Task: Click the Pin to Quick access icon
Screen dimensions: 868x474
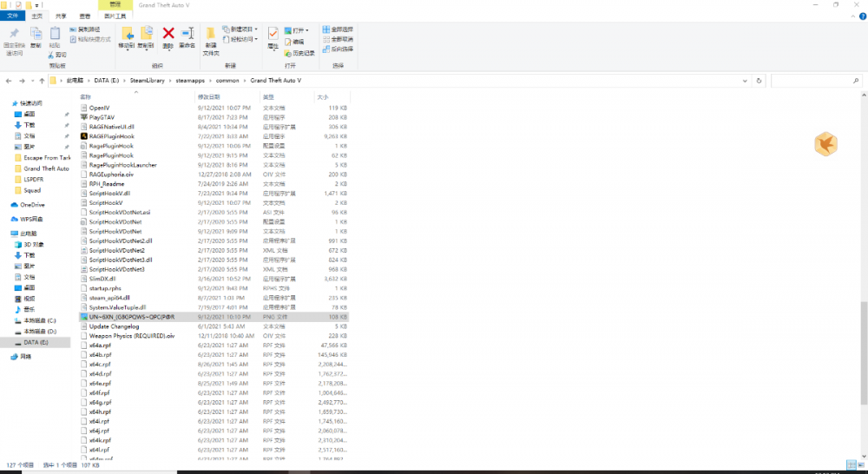Action: [14, 35]
